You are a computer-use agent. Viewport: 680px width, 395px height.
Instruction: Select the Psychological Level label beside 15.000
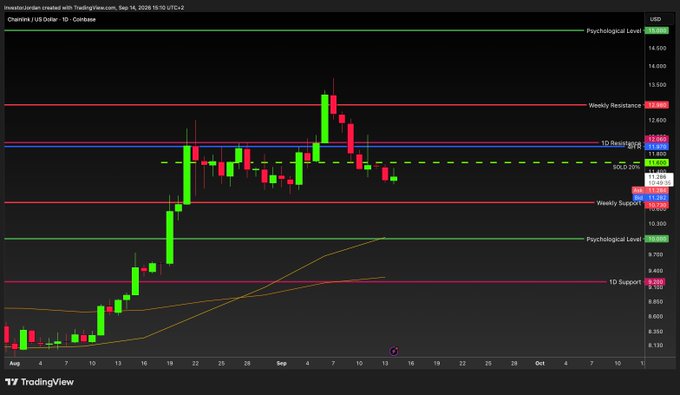[613, 31]
